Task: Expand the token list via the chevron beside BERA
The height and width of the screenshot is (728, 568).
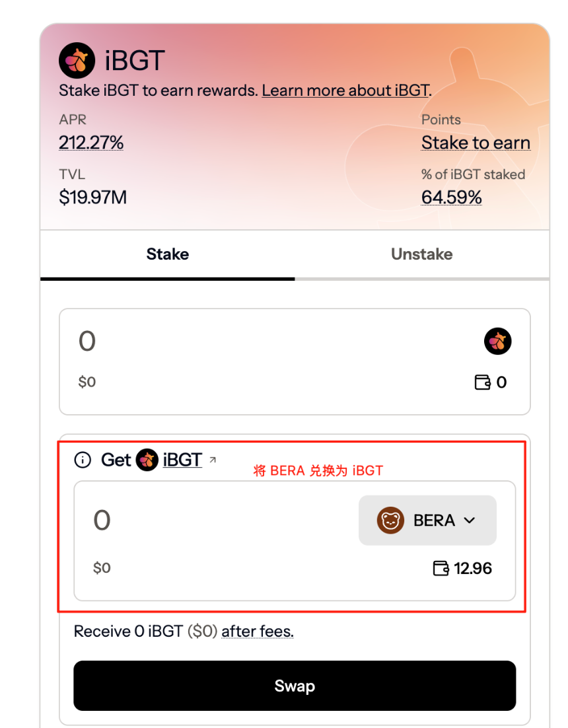Action: (470, 521)
